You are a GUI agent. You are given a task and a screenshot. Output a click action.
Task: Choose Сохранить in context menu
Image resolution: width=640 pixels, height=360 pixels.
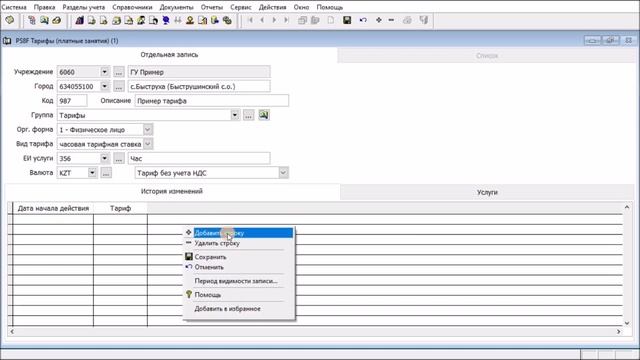(239, 257)
